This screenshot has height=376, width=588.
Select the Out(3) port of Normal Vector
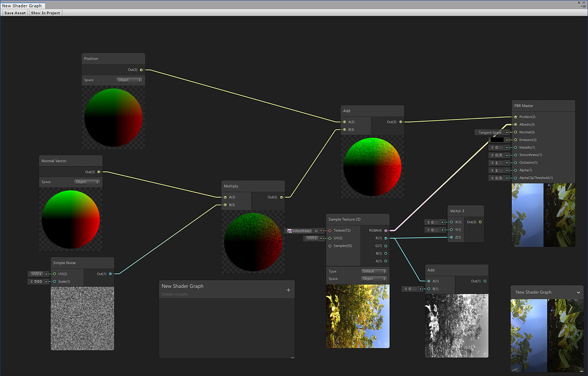tap(98, 171)
